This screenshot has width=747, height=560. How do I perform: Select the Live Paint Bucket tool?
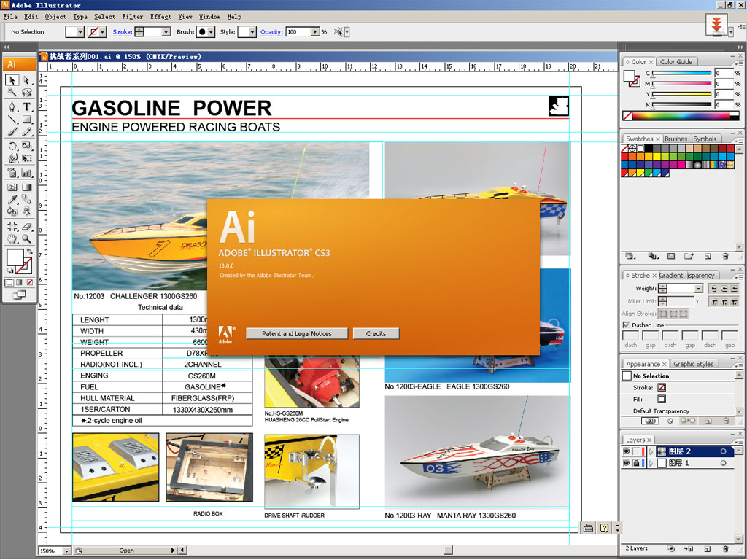coord(12,211)
